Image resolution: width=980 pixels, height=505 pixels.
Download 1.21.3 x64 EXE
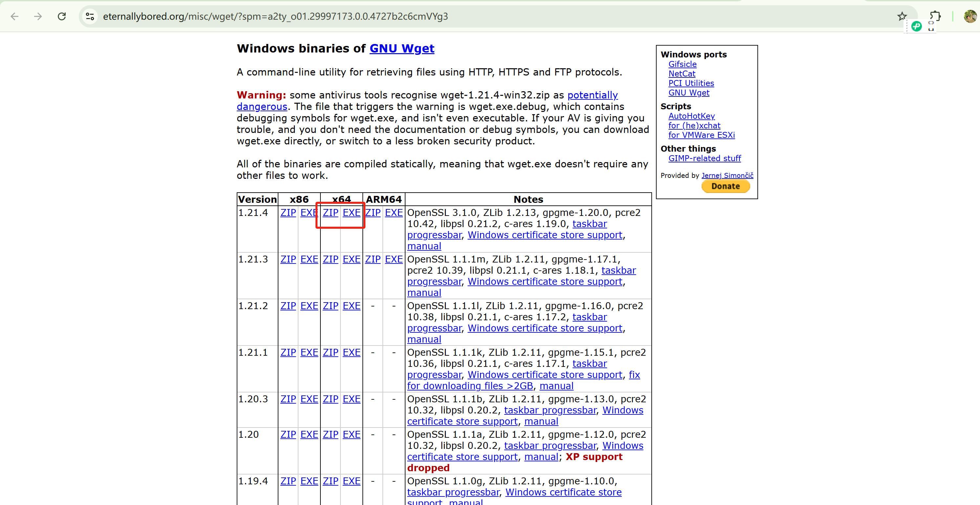351,259
